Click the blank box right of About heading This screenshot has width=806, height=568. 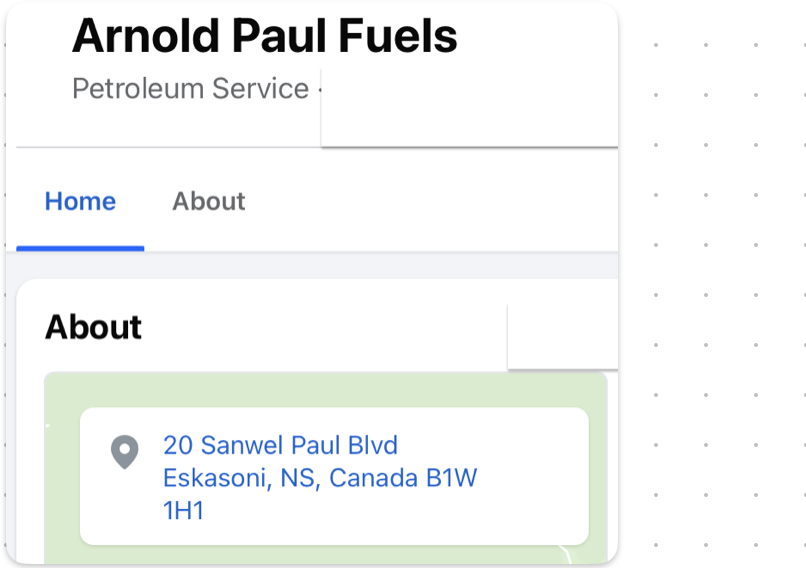pyautogui.click(x=560, y=336)
